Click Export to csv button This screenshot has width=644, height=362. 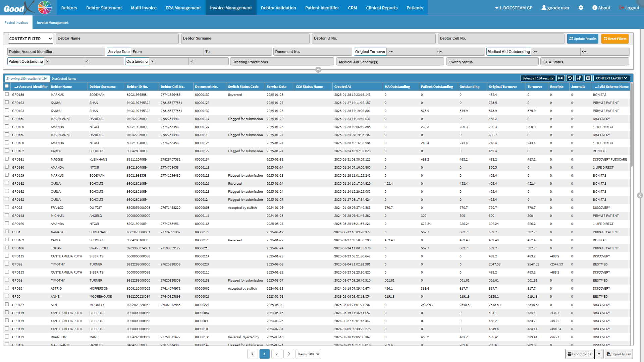(x=619, y=354)
